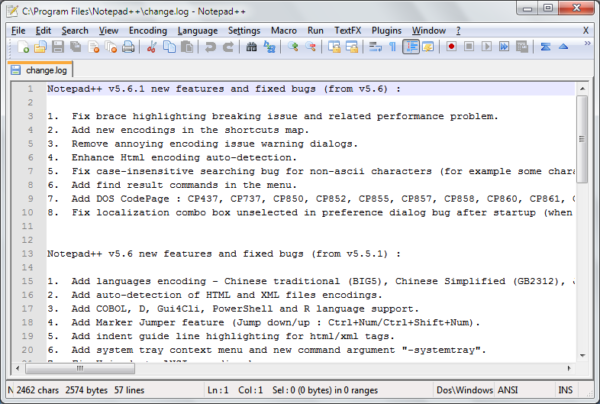Toggle Show all characters pilcrow icon
Screen dimensions: 600x404
(393, 47)
